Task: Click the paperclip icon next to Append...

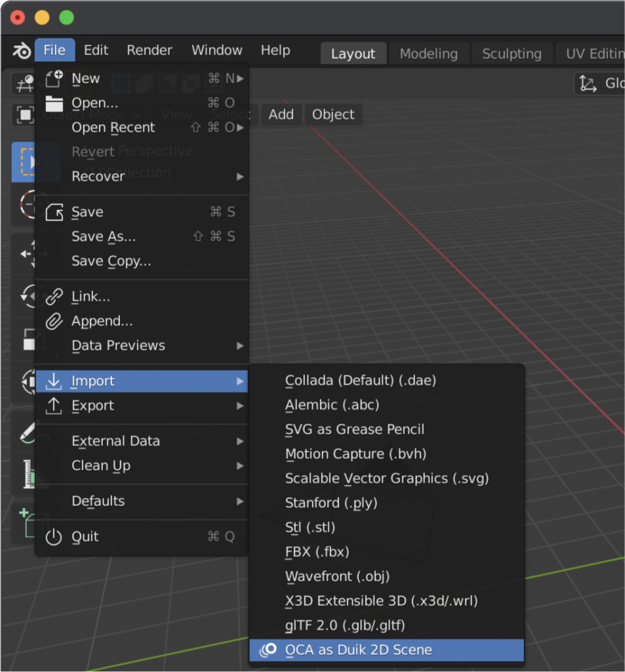Action: pos(54,321)
